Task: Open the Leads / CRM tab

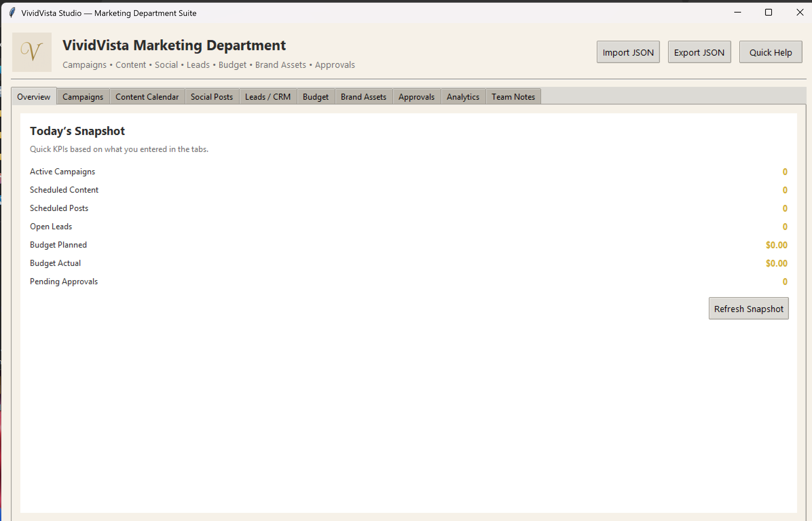Action: 267,97
